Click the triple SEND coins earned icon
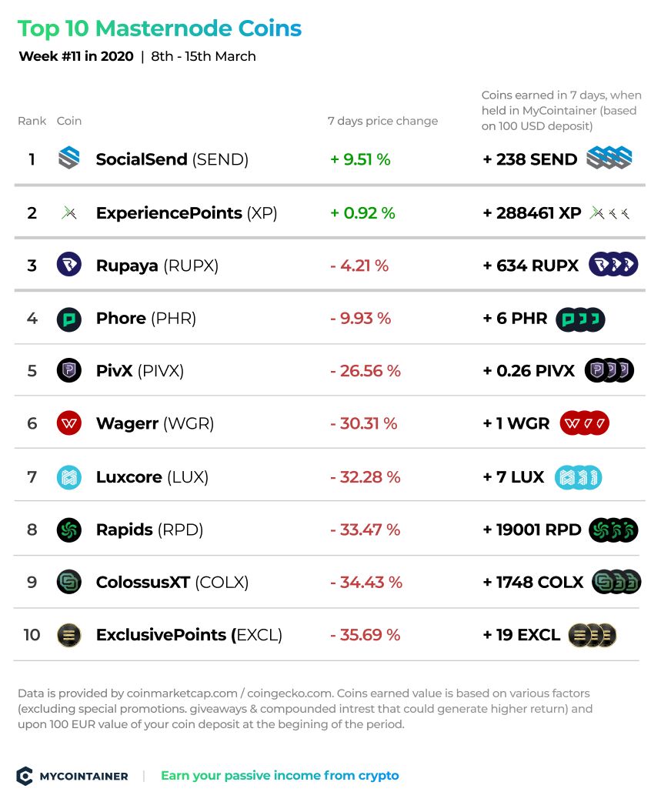 click(609, 158)
